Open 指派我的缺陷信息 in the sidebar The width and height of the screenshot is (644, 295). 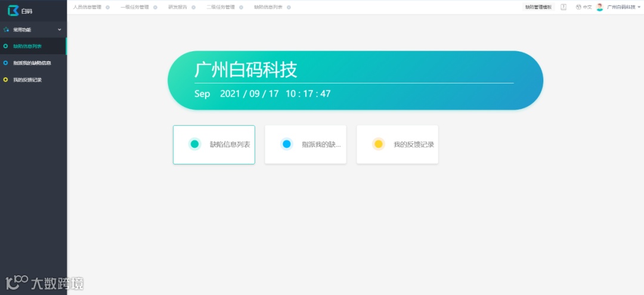pyautogui.click(x=33, y=63)
